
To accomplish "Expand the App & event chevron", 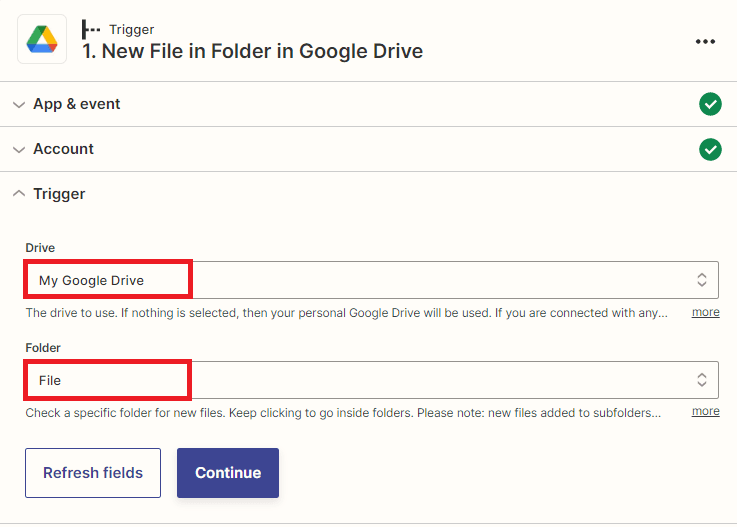I will (19, 104).
